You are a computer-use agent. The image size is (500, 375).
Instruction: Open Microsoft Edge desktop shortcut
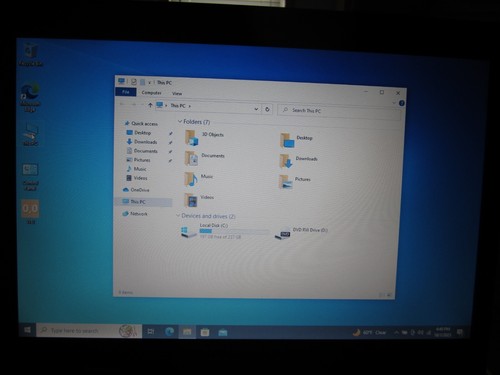30,97
